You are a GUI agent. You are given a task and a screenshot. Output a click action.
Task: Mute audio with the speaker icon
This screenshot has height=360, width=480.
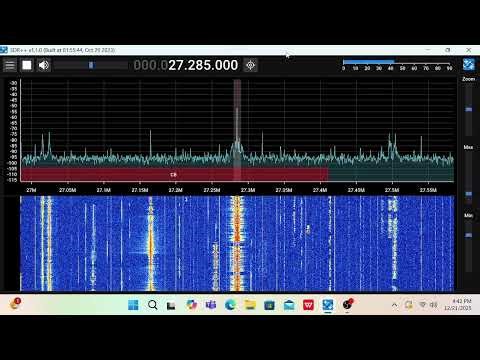point(44,65)
